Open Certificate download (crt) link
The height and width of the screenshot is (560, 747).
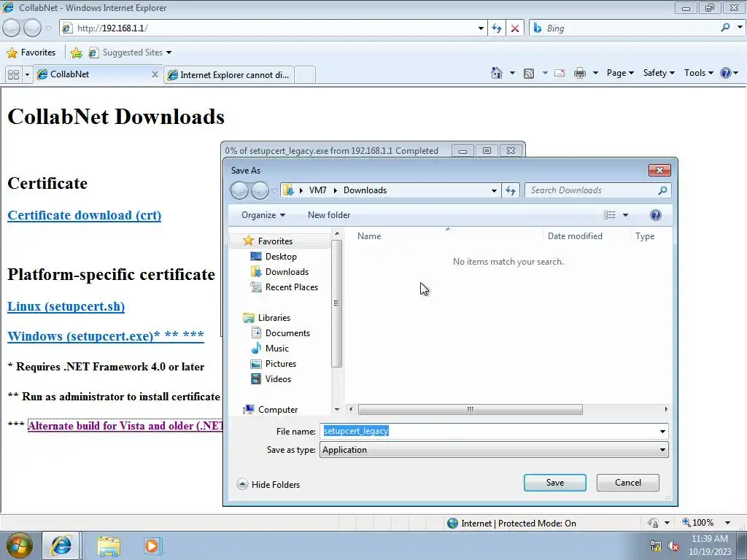(x=85, y=215)
